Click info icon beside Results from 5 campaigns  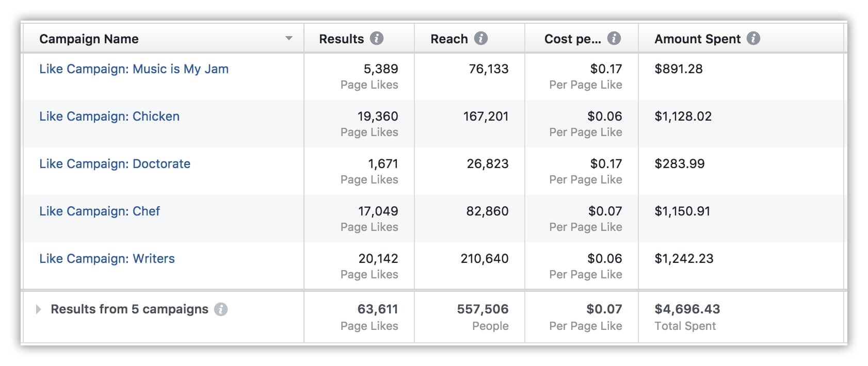(221, 309)
